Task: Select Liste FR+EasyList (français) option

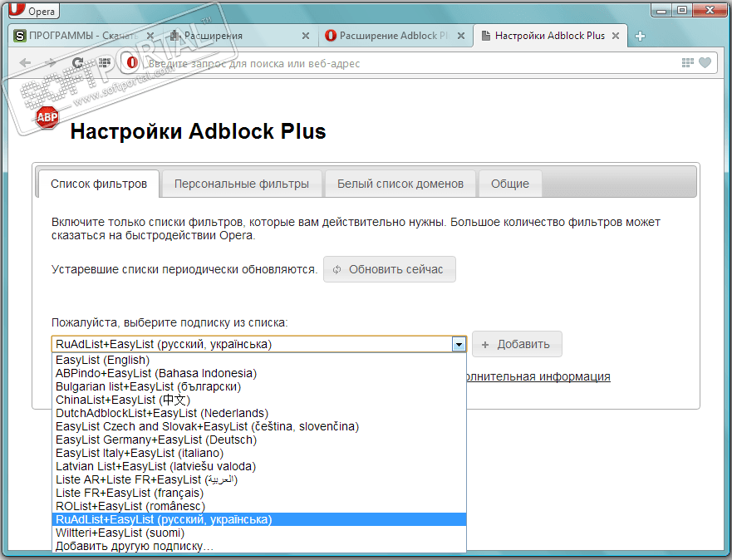Action: pyautogui.click(x=259, y=493)
